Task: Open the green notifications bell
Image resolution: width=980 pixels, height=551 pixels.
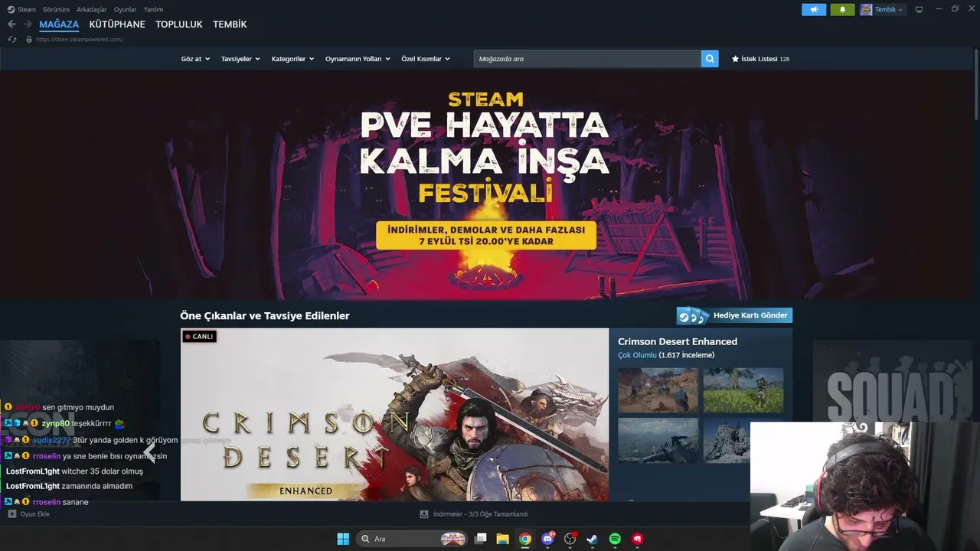Action: 842,10
